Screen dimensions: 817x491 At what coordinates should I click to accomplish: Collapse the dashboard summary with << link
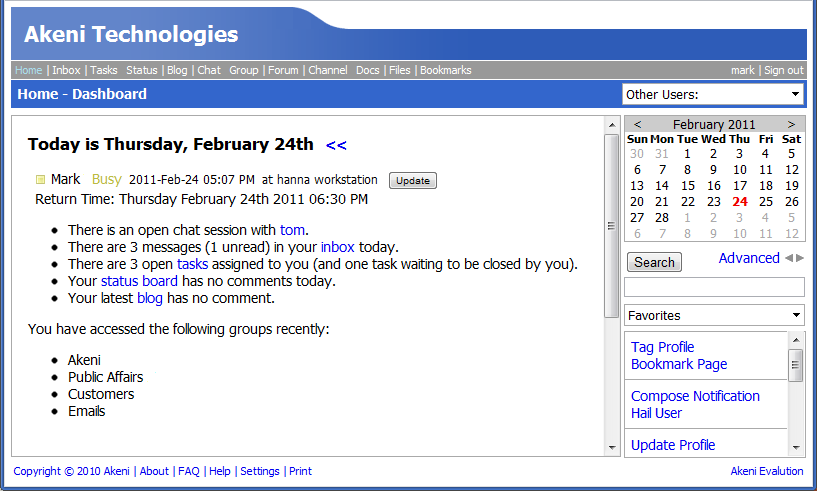point(336,145)
